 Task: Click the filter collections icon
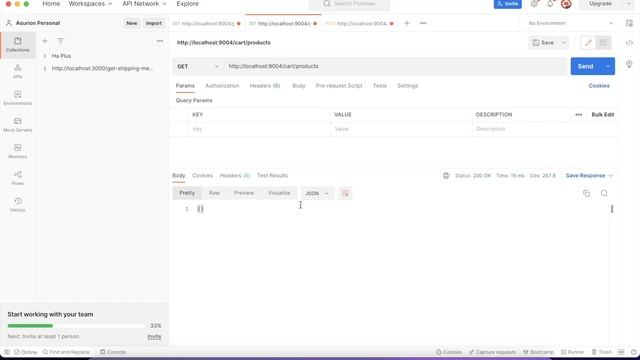pyautogui.click(x=60, y=41)
